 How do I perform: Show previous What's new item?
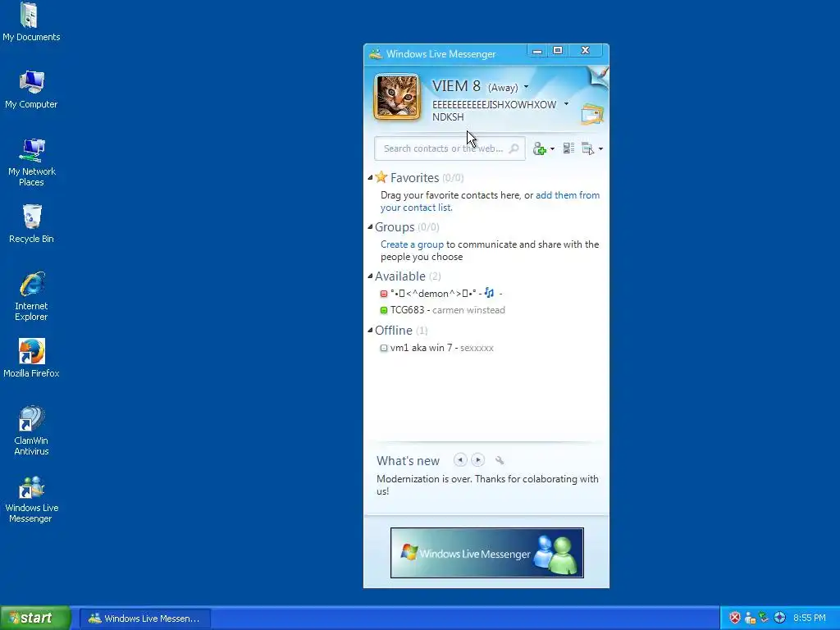click(x=460, y=459)
